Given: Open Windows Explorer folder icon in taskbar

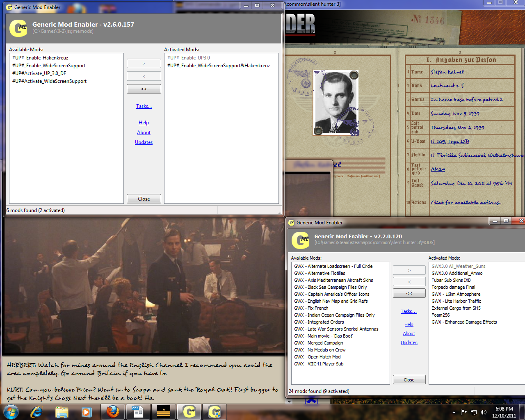Looking at the screenshot, I should [x=62, y=411].
